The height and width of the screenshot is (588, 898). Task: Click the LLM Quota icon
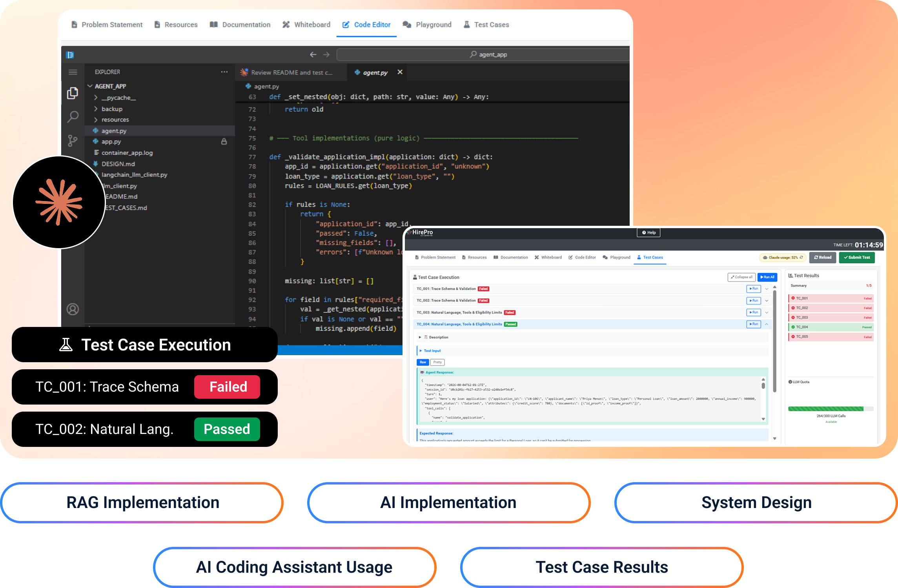pyautogui.click(x=790, y=382)
